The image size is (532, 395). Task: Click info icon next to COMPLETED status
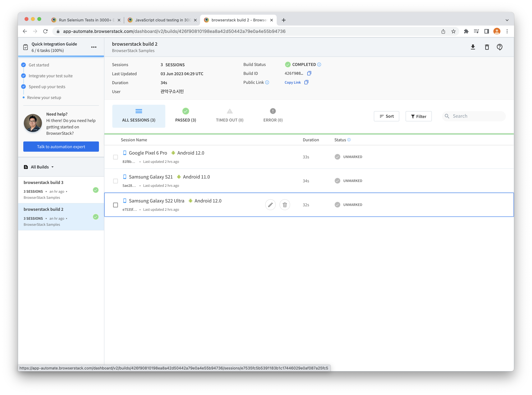[x=319, y=65]
